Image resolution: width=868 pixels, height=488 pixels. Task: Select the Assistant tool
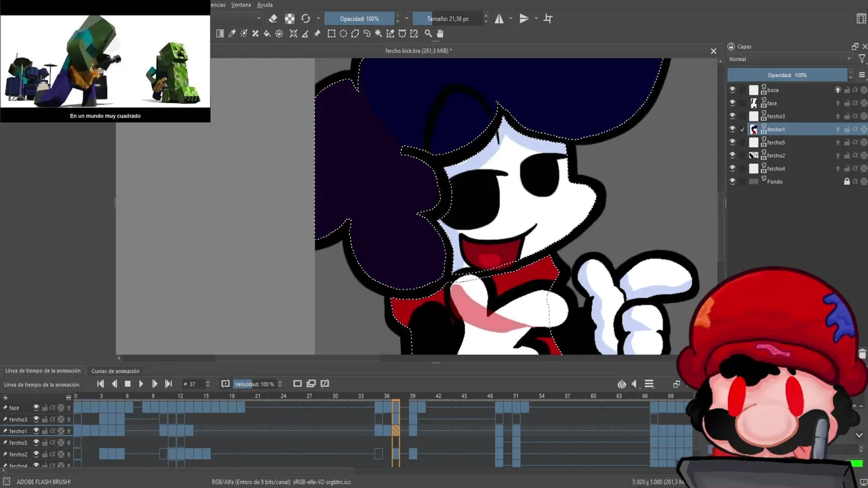pyautogui.click(x=294, y=33)
